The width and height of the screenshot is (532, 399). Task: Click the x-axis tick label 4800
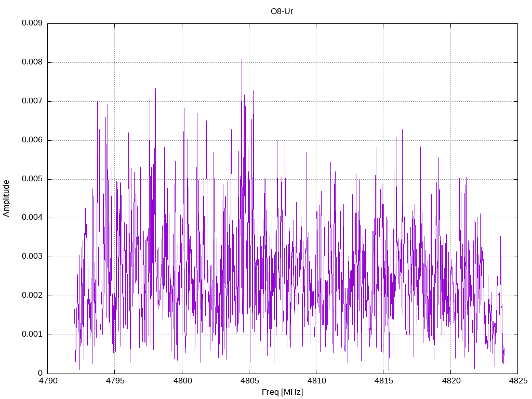pos(182,381)
